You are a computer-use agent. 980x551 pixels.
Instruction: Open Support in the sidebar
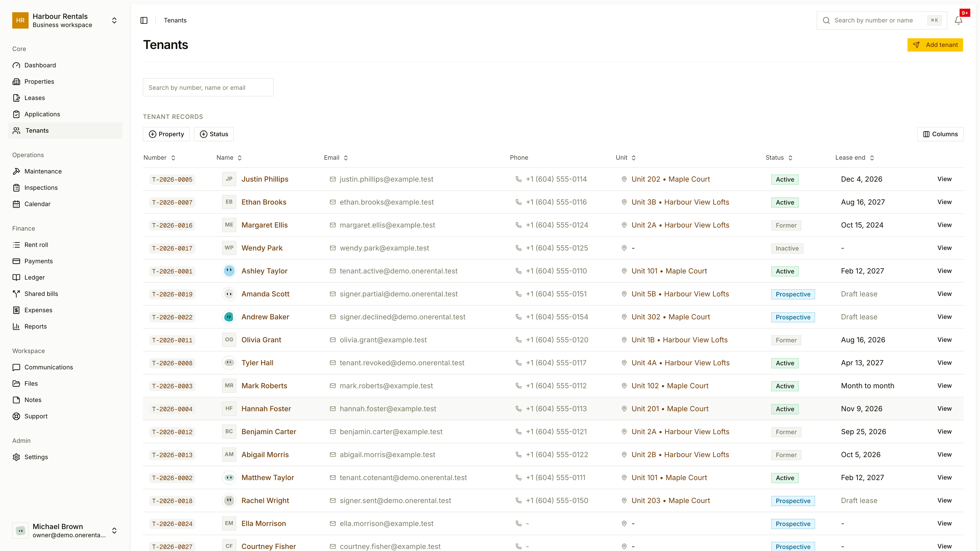point(65,416)
